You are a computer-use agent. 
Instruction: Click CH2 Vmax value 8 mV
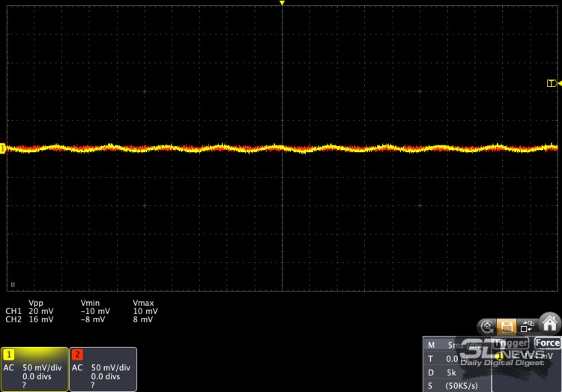coord(142,319)
